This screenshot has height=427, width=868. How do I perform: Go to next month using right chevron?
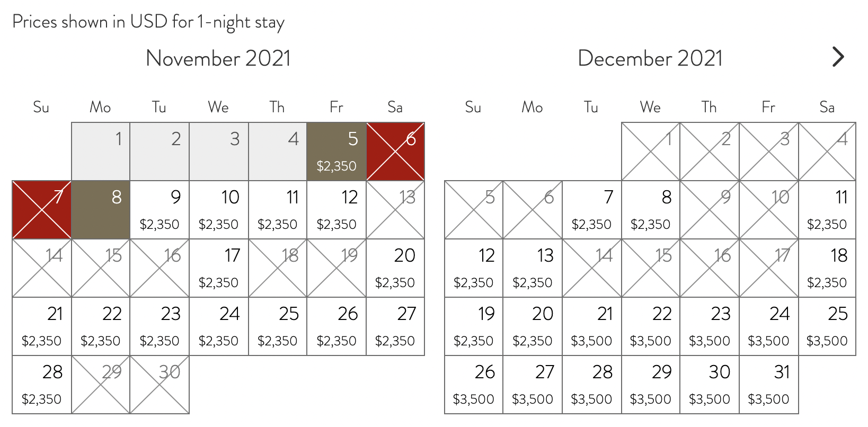(838, 57)
